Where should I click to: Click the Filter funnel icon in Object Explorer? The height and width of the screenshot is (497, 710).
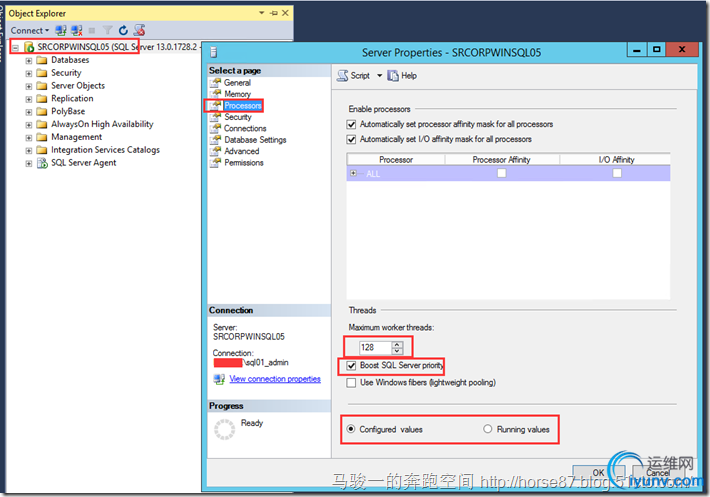[107, 30]
